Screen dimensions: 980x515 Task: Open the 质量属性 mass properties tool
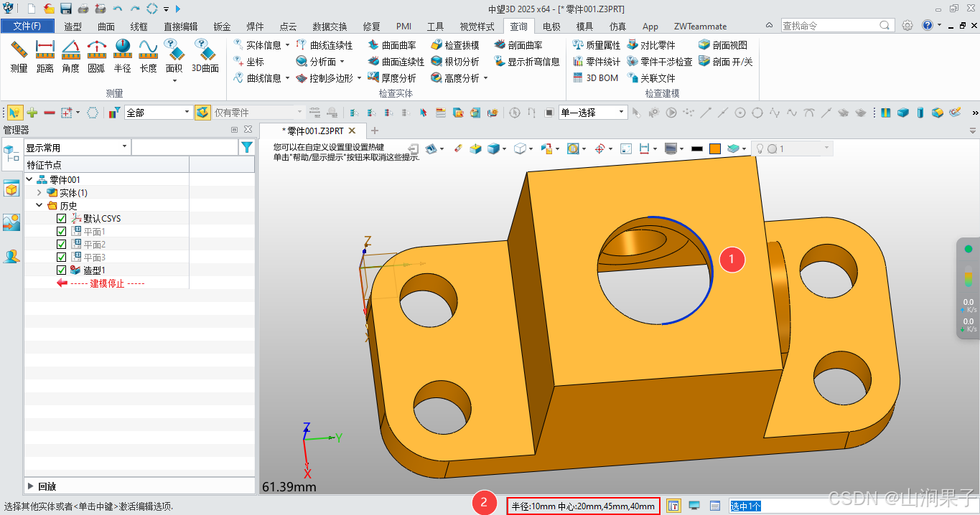597,44
